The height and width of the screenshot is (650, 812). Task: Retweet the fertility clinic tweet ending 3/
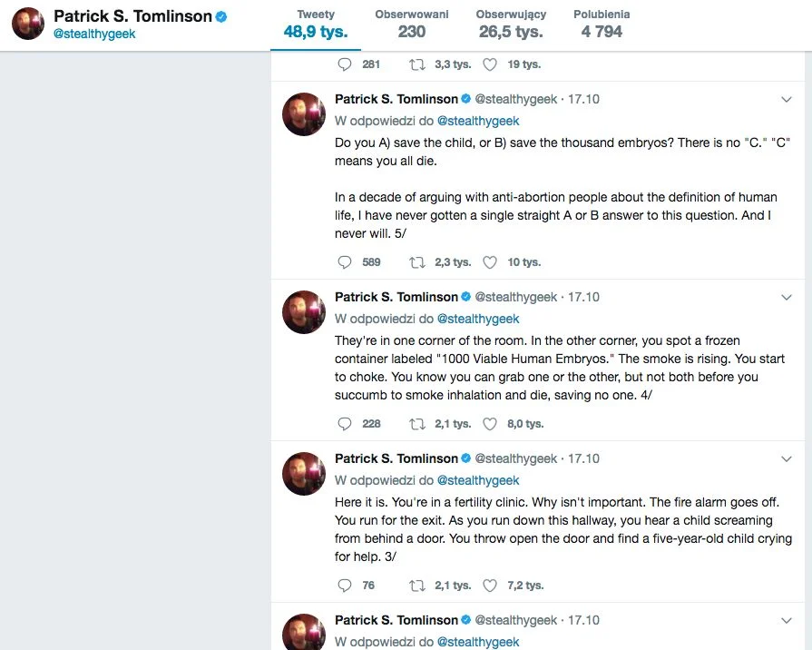(x=416, y=586)
